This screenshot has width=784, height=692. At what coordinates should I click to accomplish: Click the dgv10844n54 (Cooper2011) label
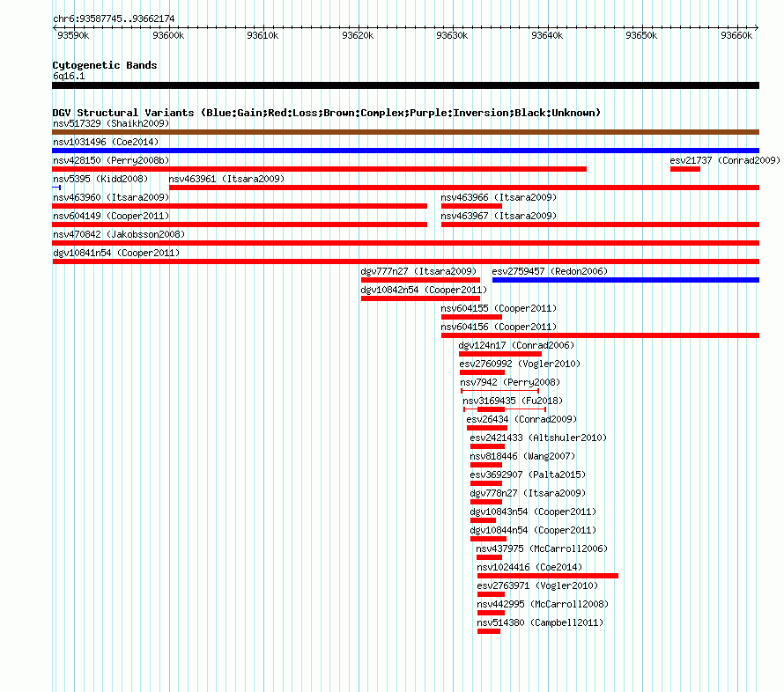click(x=533, y=530)
